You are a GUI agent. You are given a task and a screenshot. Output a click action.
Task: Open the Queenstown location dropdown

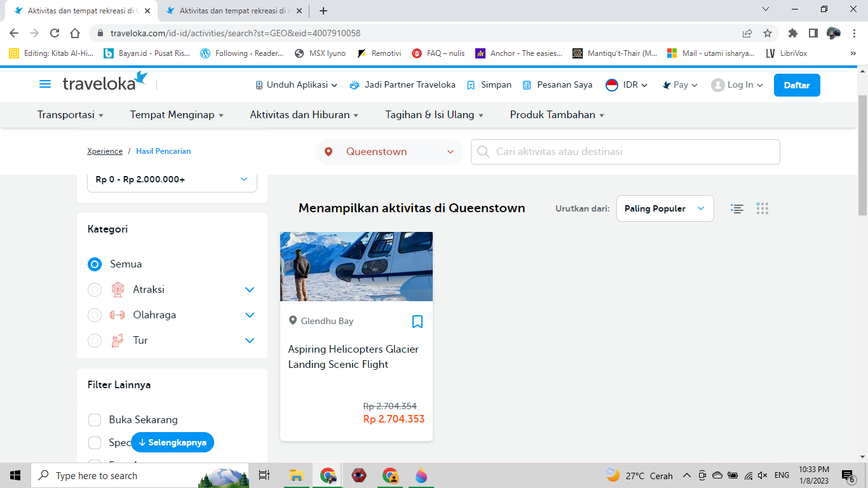[x=389, y=152]
